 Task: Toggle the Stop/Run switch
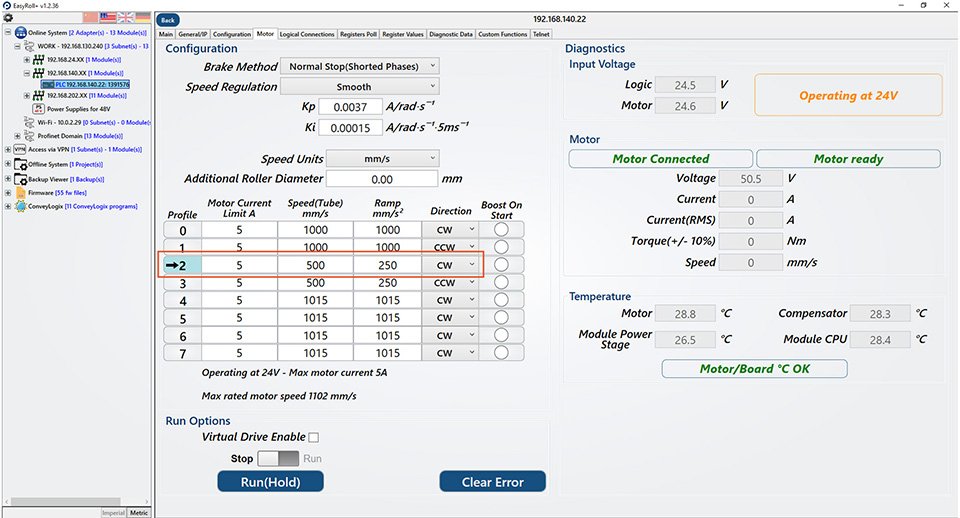point(278,458)
